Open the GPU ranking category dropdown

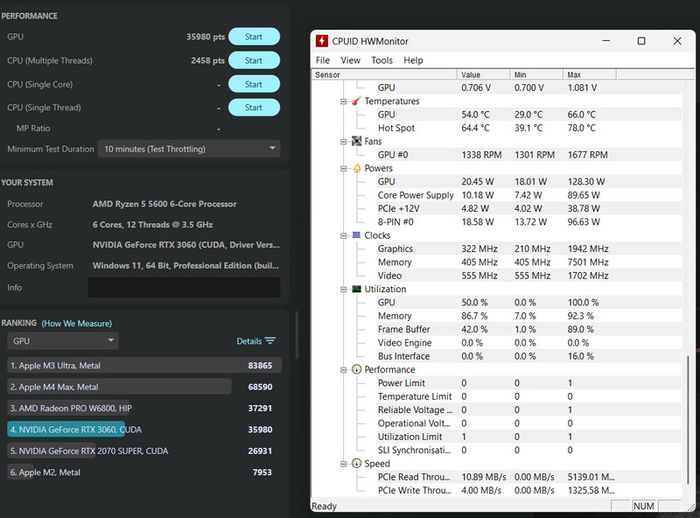coord(63,341)
